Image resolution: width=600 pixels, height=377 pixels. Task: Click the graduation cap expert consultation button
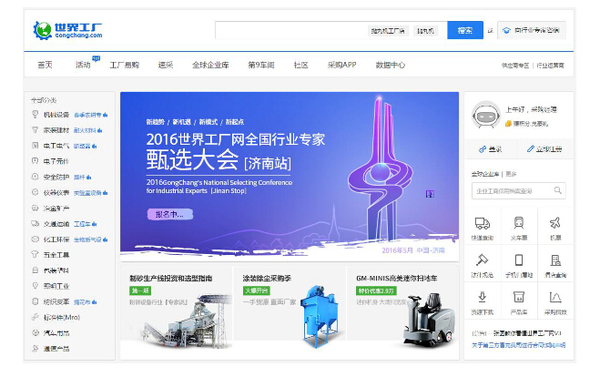(x=532, y=30)
